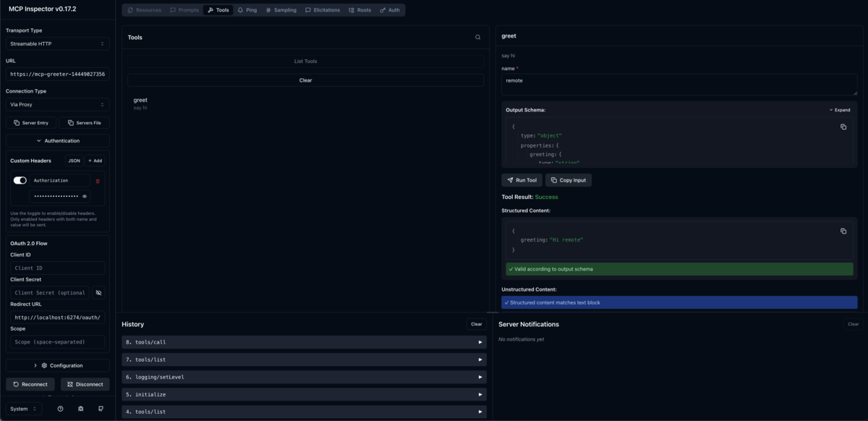Viewport: 868px width, 421px height.
Task: Delete the Authorization header with trash icon
Action: 98,181
